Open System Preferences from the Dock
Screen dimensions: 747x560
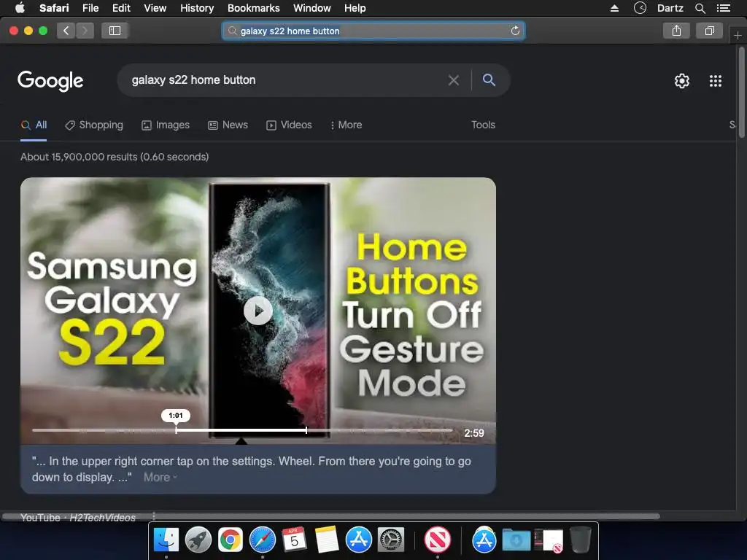[x=391, y=540]
